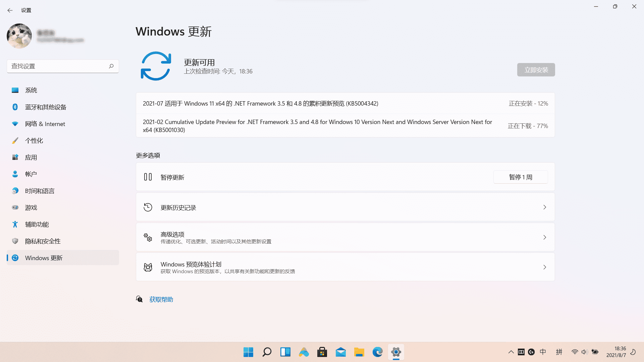Click the 拼 IME mode indicator
The height and width of the screenshot is (362, 644).
coord(559,352)
